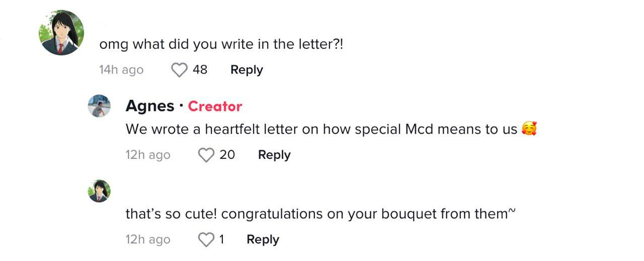This screenshot has width=644, height=261.
Task: Click the pink Creator badge
Action: point(215,106)
